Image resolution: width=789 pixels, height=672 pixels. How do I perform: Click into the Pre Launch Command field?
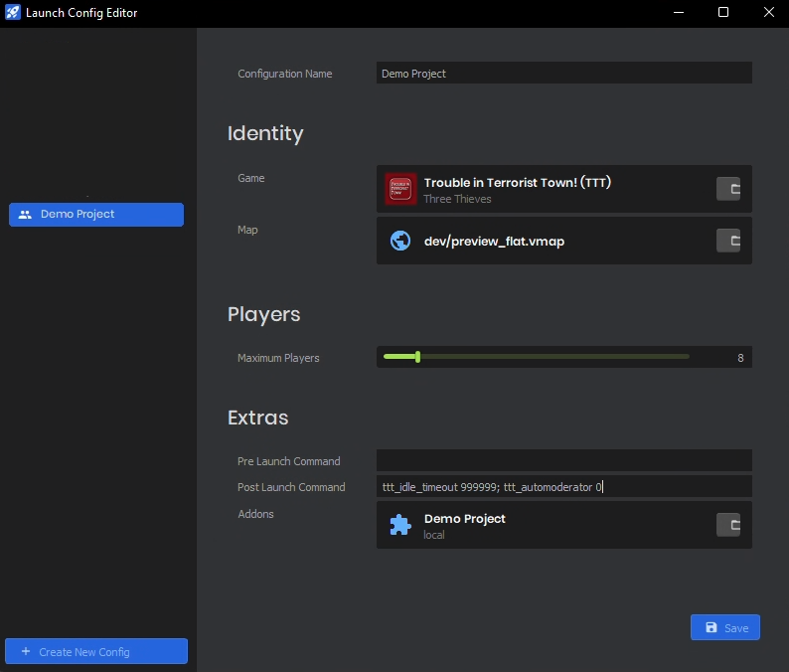point(563,461)
